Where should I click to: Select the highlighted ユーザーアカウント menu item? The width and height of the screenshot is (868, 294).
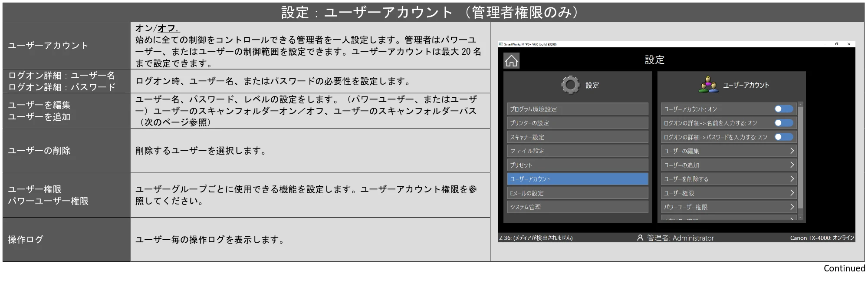[x=578, y=179]
